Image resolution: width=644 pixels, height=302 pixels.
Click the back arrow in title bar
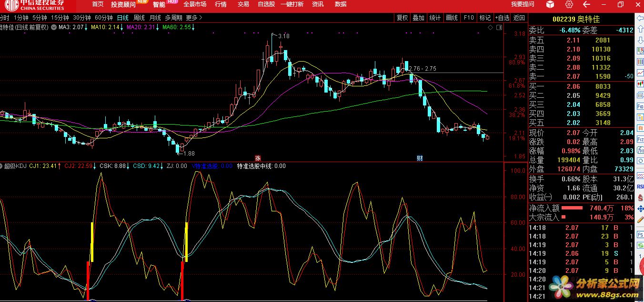point(586,4)
